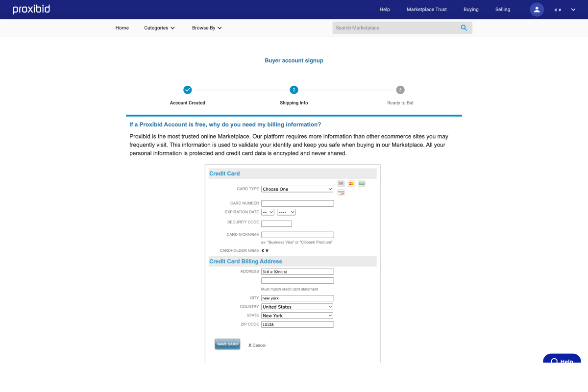Open the Help chat widget
The width and height of the screenshot is (588, 392).
click(562, 359)
